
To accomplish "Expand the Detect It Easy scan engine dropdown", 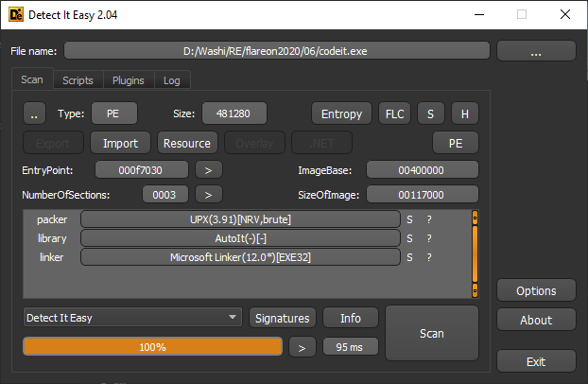I will click(x=132, y=317).
